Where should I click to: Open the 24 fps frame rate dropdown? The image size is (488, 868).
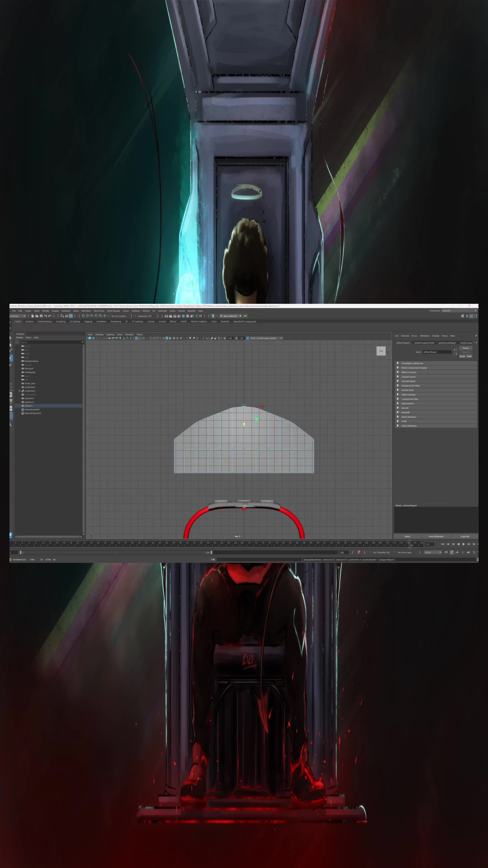tap(433, 552)
